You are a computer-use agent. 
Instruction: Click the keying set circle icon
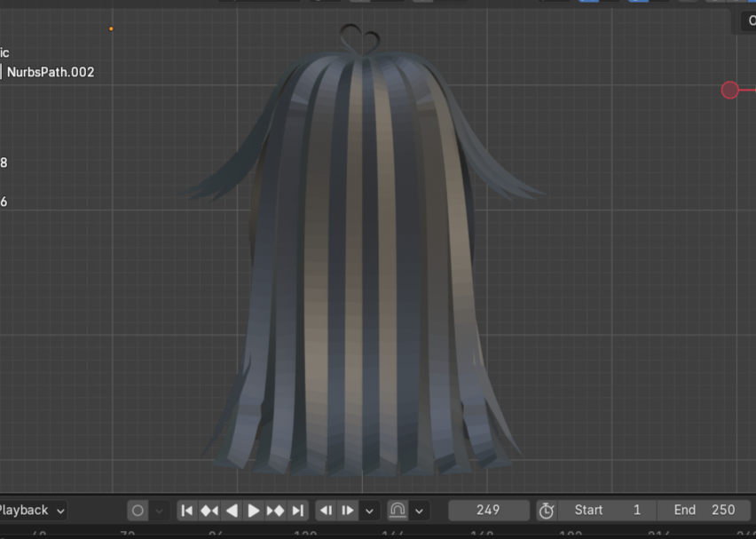(x=137, y=510)
